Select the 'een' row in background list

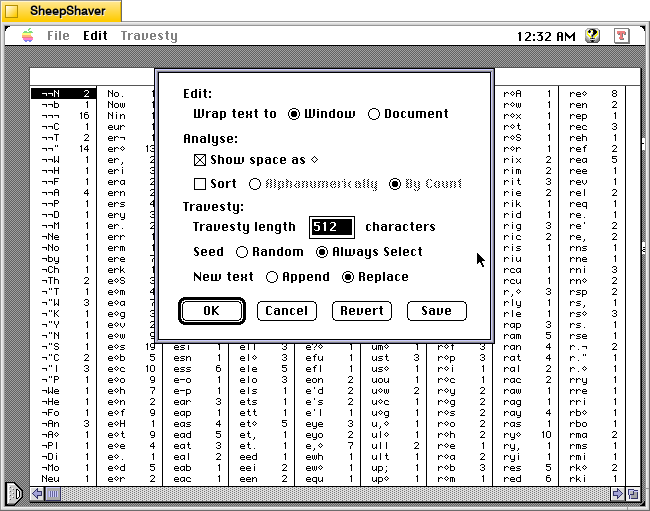pos(262,479)
